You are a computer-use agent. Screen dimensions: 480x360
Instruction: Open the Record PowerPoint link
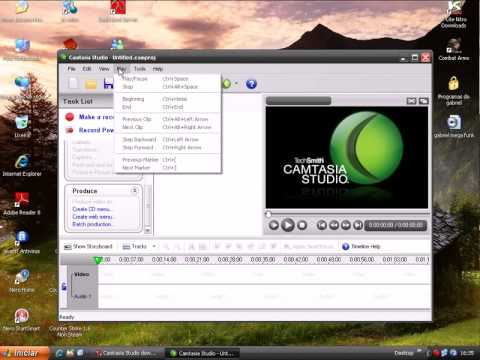pos(96,130)
